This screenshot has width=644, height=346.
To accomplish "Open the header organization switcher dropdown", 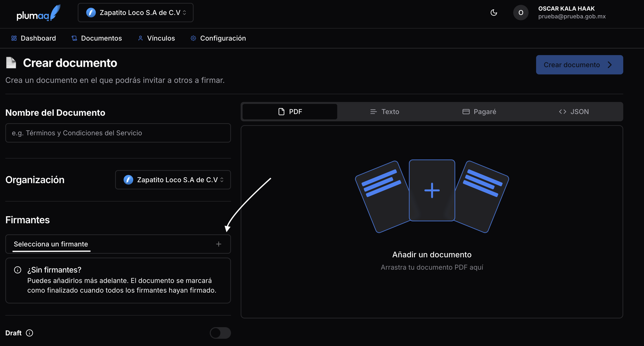I will click(x=135, y=13).
